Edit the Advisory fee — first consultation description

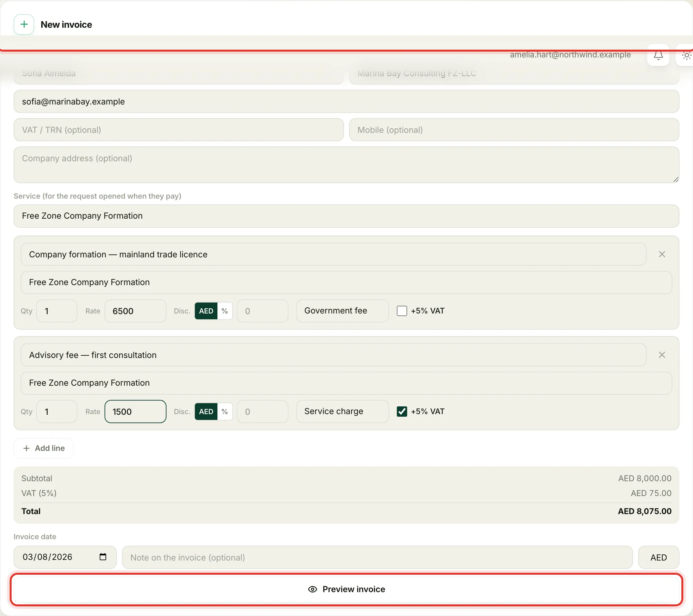click(x=333, y=355)
